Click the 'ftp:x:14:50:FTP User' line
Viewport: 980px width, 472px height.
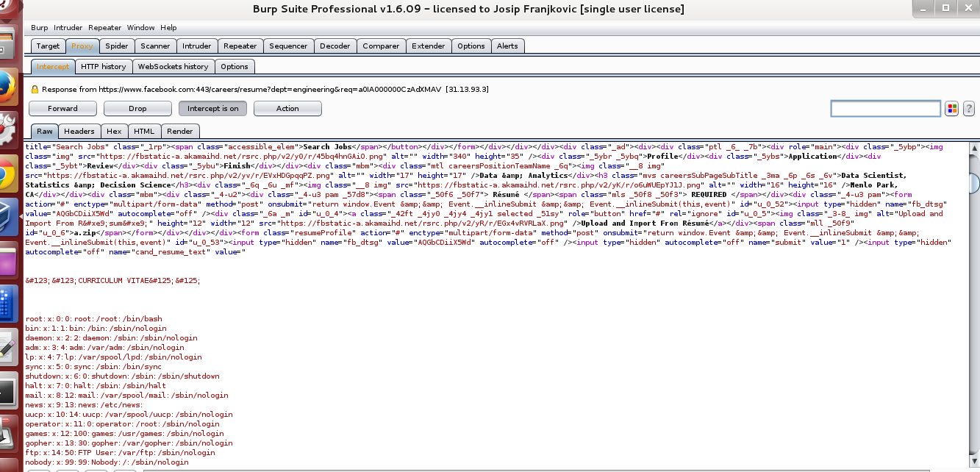120,452
